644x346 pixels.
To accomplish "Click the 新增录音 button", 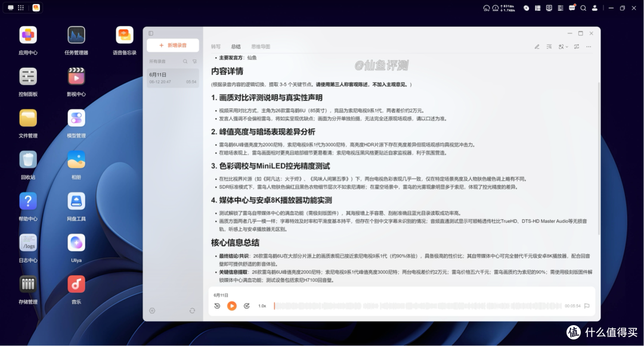I will point(173,45).
